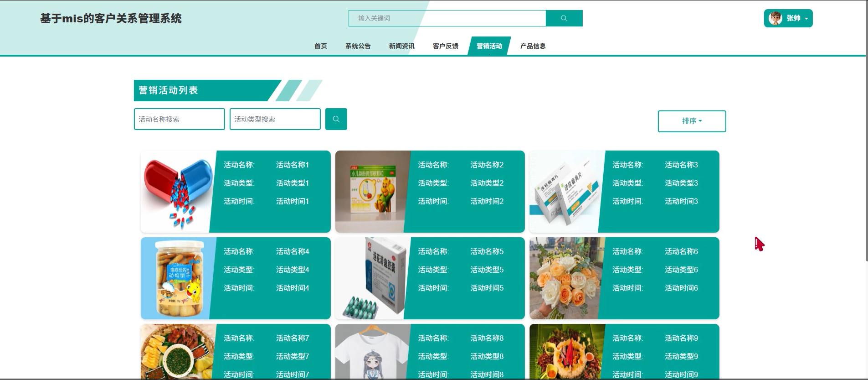Screen dimensions: 868x380
Task: Focus the 输入关键词 search field
Action: [x=447, y=18]
